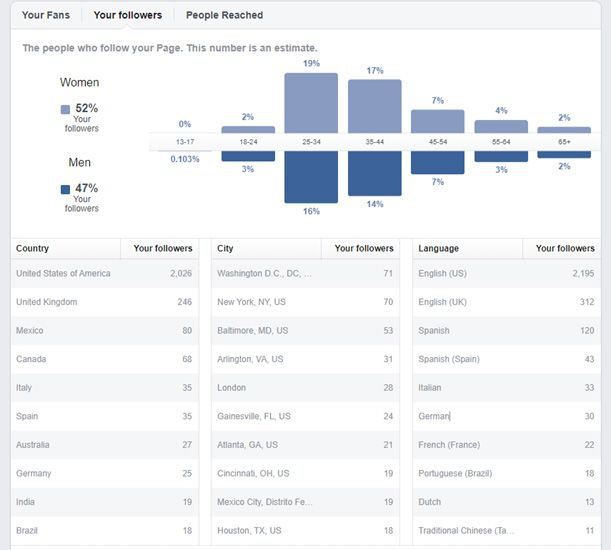Click the Country column header

[33, 248]
